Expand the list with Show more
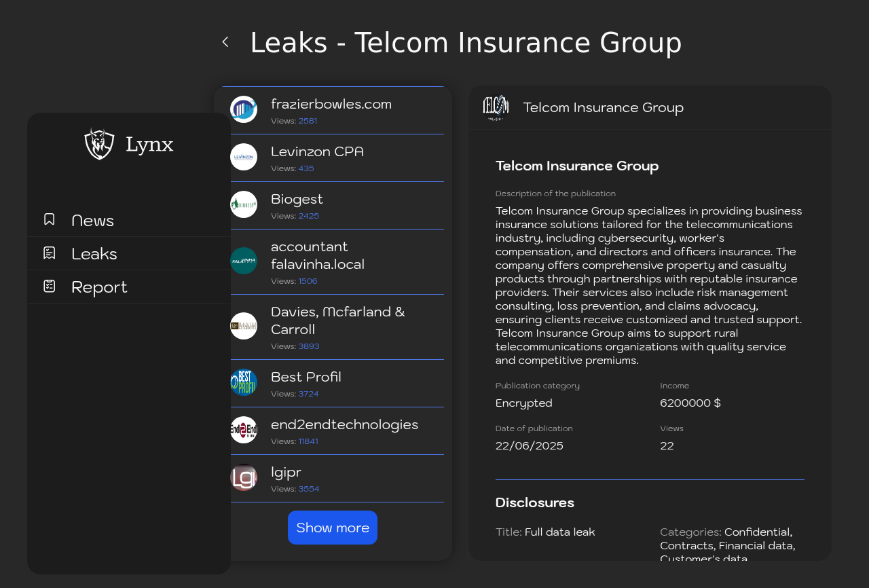This screenshot has height=588, width=869. (x=333, y=528)
